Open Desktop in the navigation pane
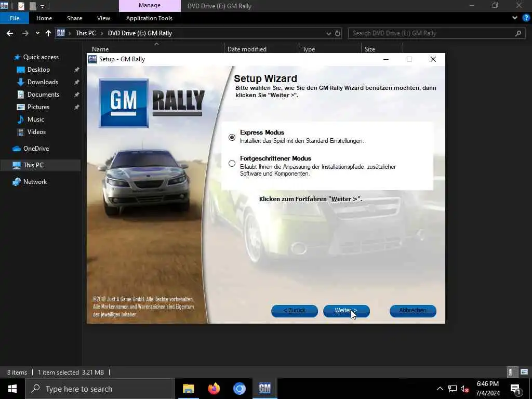Image resolution: width=532 pixels, height=399 pixels. coord(38,70)
